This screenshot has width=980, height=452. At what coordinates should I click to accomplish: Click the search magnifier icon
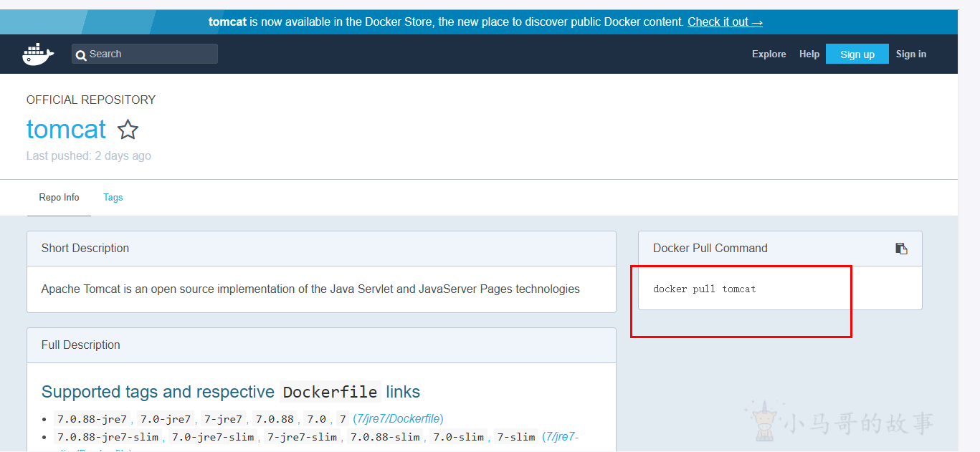click(81, 54)
